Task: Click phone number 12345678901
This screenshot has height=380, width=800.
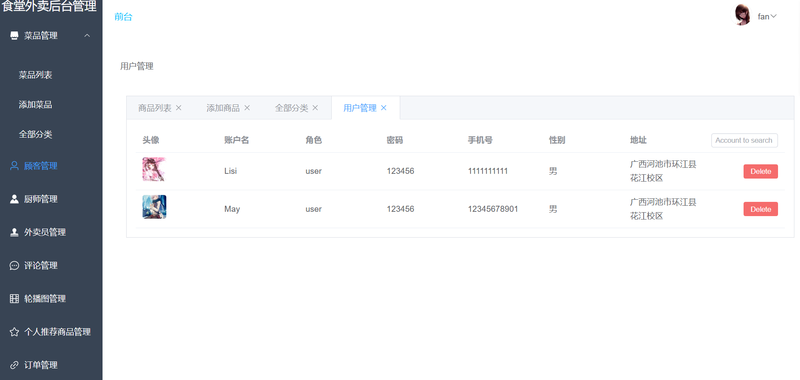Action: point(493,209)
